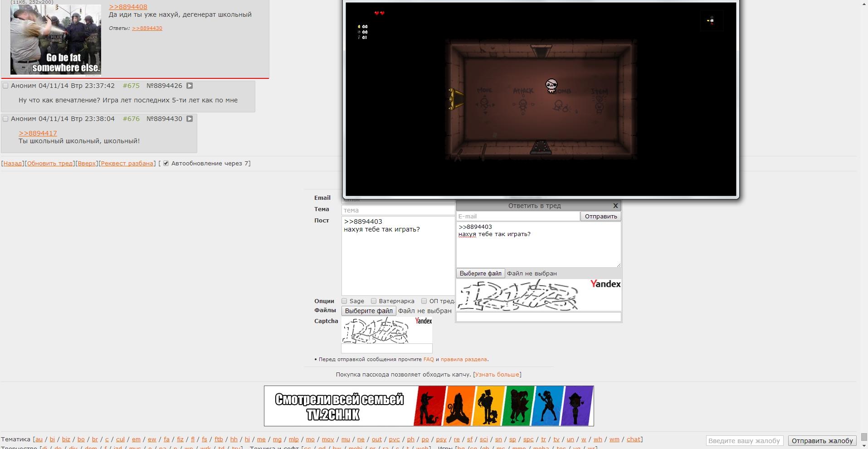
Task: Disable the auto-update checkbox
Action: click(166, 164)
